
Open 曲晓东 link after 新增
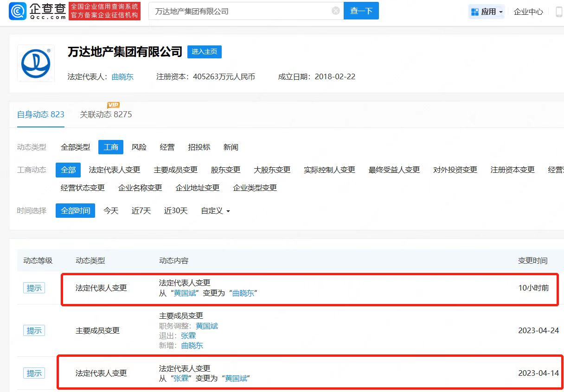pyautogui.click(x=192, y=346)
